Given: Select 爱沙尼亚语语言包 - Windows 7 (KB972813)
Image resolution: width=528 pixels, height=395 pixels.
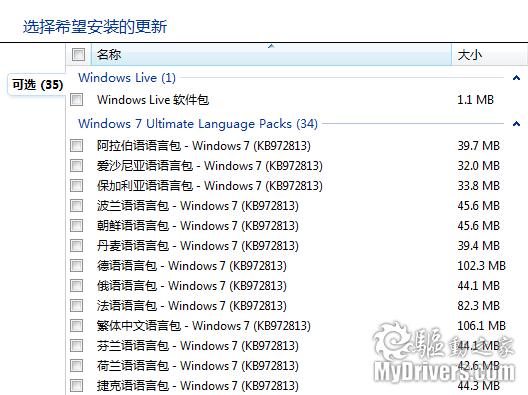Looking at the screenshot, I should [210, 166].
